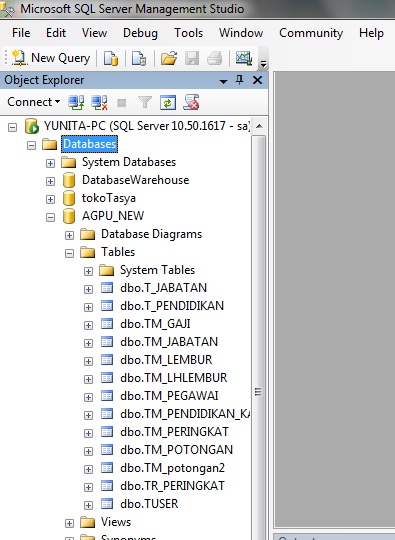395x540 pixels.
Task: Expand the Views folder
Action: [x=69, y=523]
